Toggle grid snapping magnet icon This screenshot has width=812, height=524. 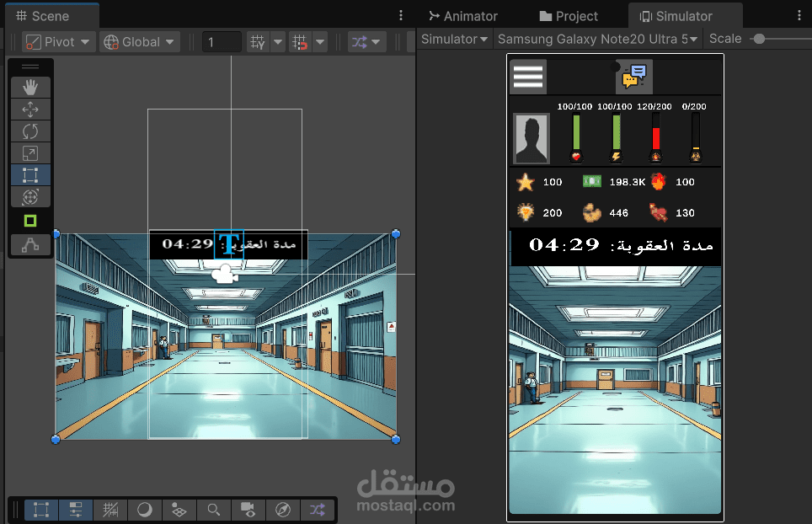pyautogui.click(x=300, y=42)
